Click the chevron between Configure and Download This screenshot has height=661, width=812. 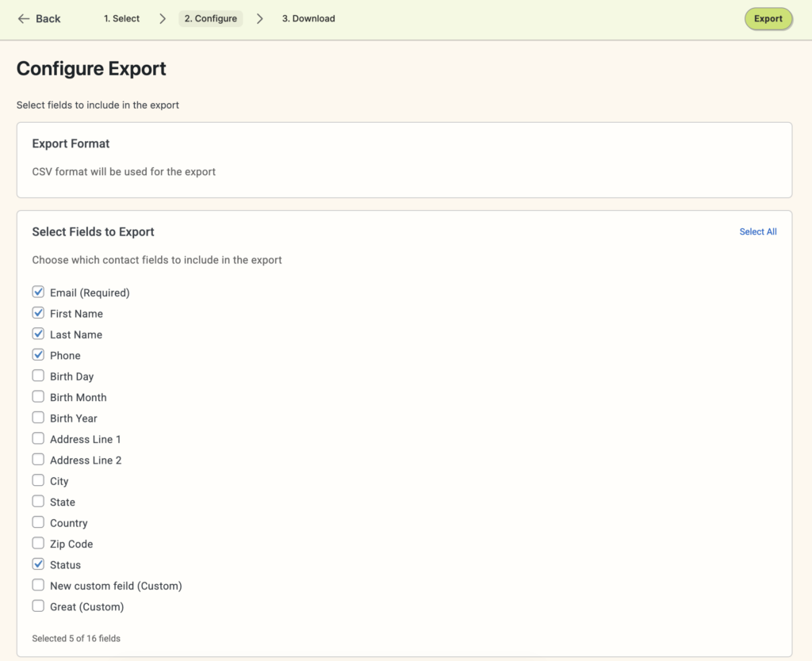259,18
